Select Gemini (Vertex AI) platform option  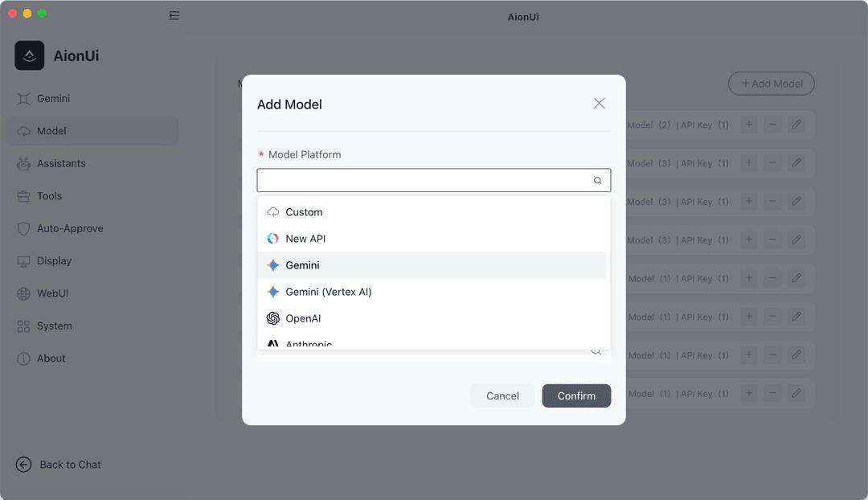point(432,292)
